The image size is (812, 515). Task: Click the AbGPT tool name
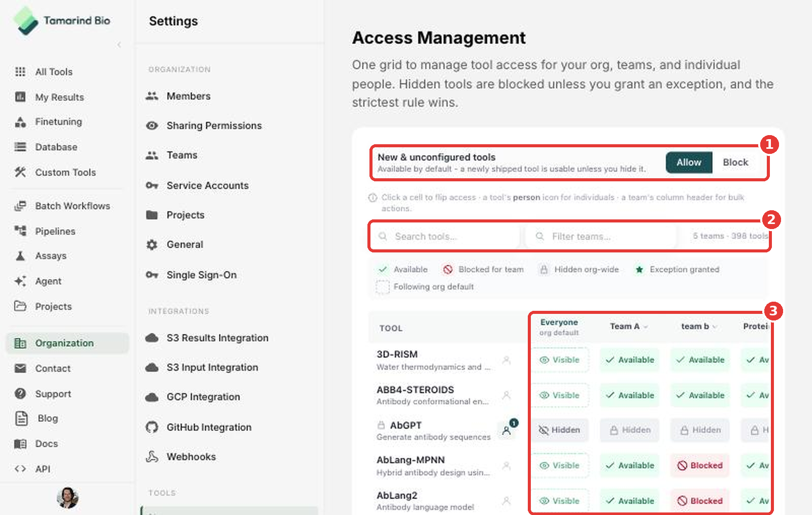405,425
